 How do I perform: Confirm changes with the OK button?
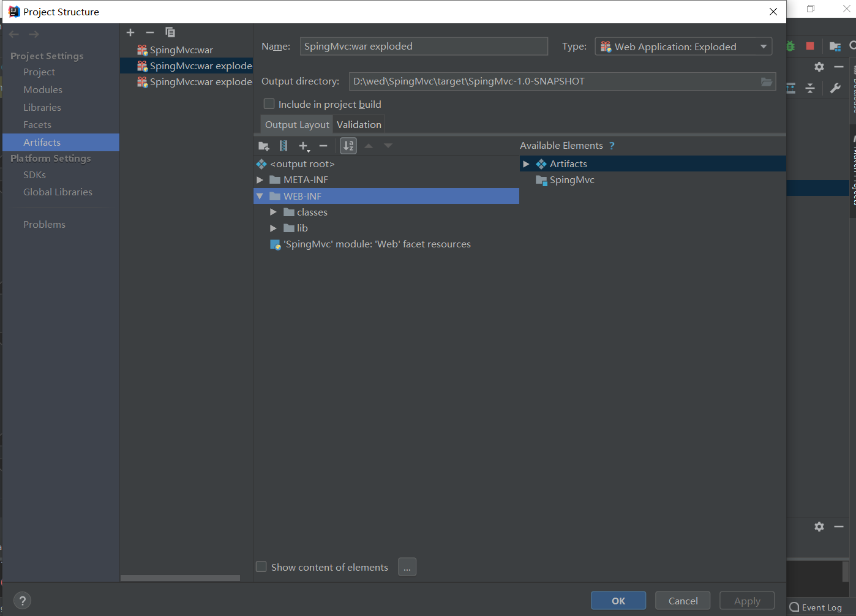pyautogui.click(x=618, y=600)
